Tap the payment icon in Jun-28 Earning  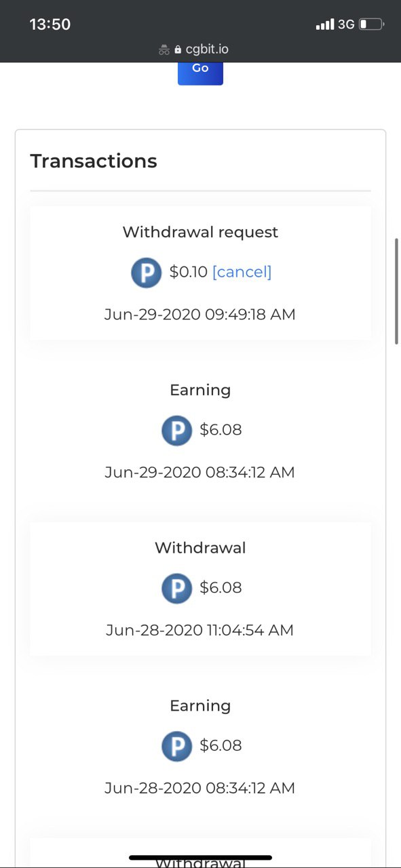coord(176,747)
